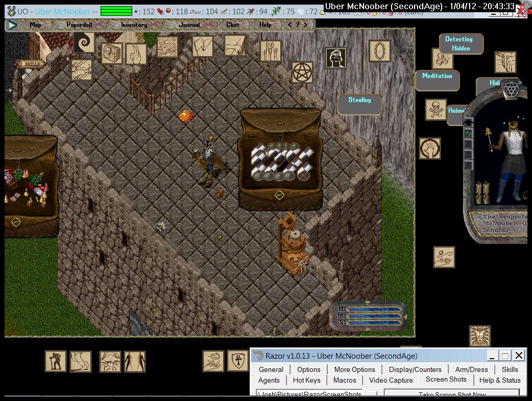Viewport: 532px width, 401px height.
Task: Use the black spiral spell icon
Action: pos(84,42)
